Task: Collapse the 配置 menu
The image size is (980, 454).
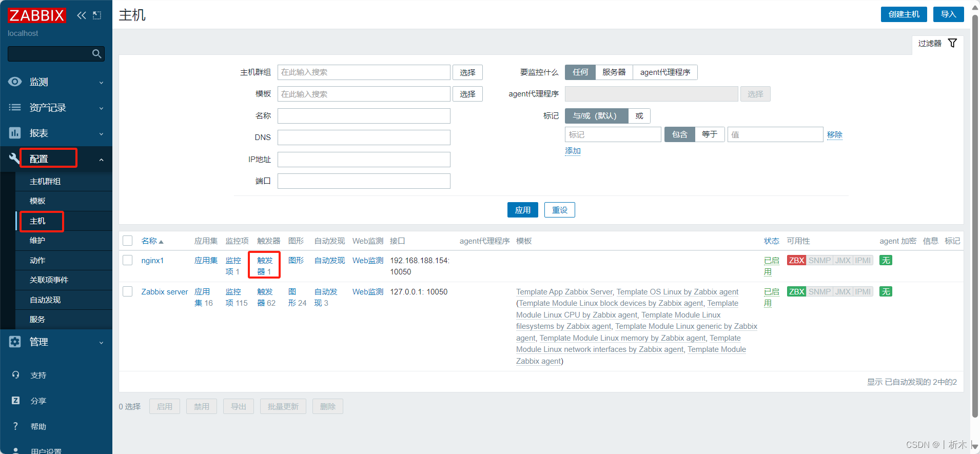Action: 102,160
